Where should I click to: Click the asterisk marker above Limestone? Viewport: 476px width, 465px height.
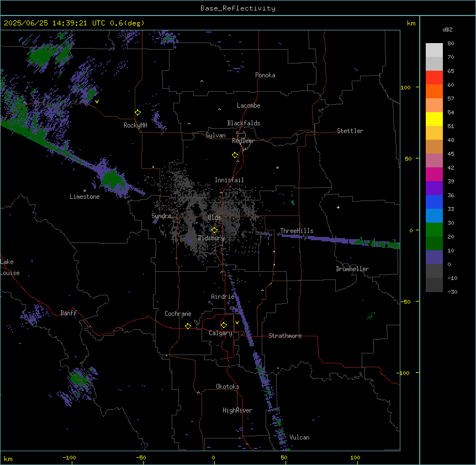click(x=84, y=191)
